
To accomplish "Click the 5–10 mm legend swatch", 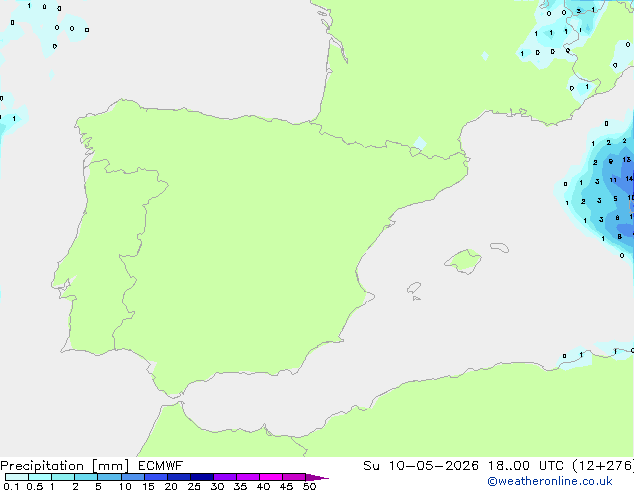I will tap(109, 477).
